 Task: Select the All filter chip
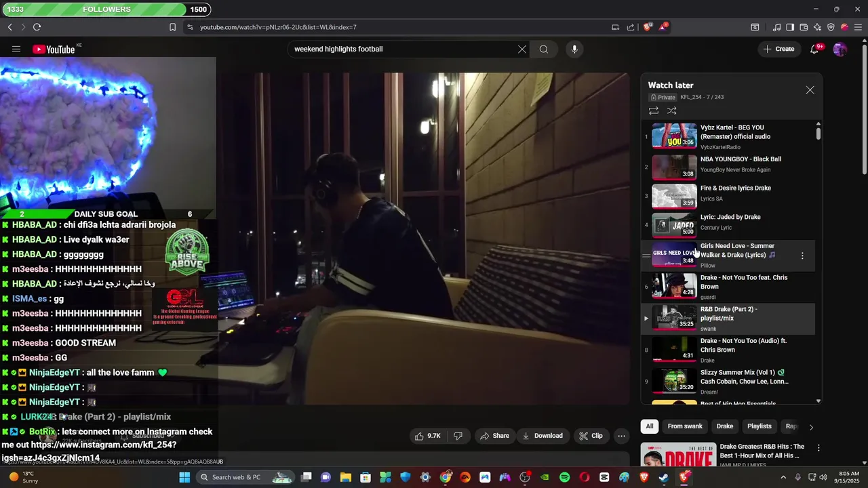(650, 426)
